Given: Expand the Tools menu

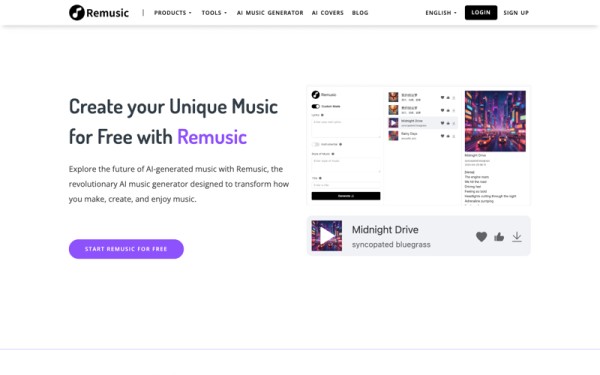Looking at the screenshot, I should pos(214,13).
